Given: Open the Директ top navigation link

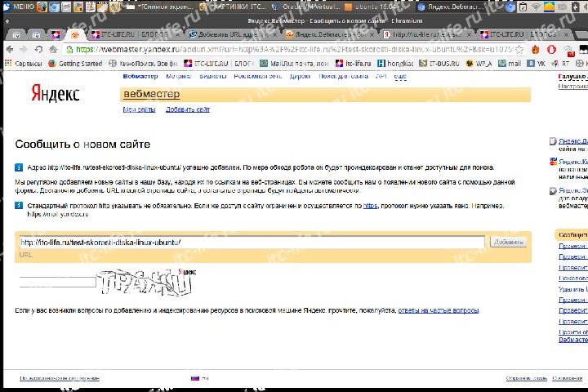Looking at the screenshot, I should tap(300, 76).
